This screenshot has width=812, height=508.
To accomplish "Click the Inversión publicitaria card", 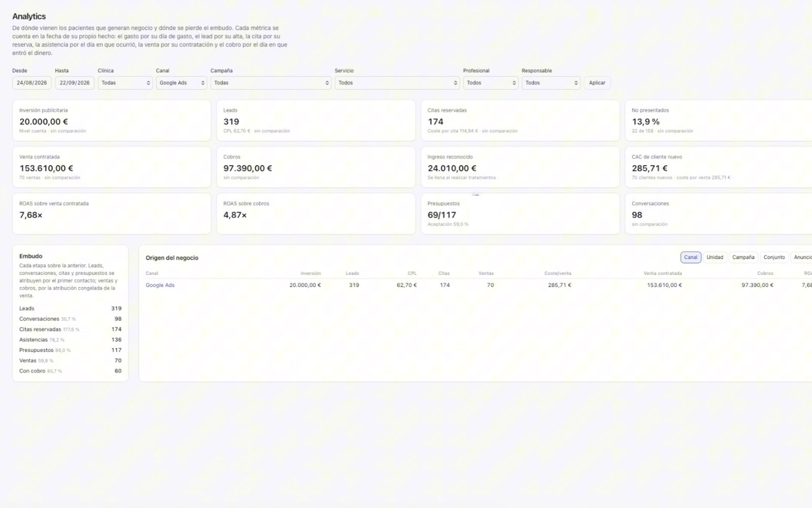I will (x=112, y=120).
